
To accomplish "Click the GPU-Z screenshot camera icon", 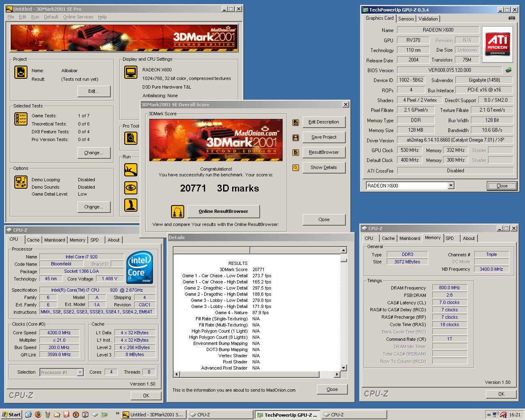I will point(512,18).
